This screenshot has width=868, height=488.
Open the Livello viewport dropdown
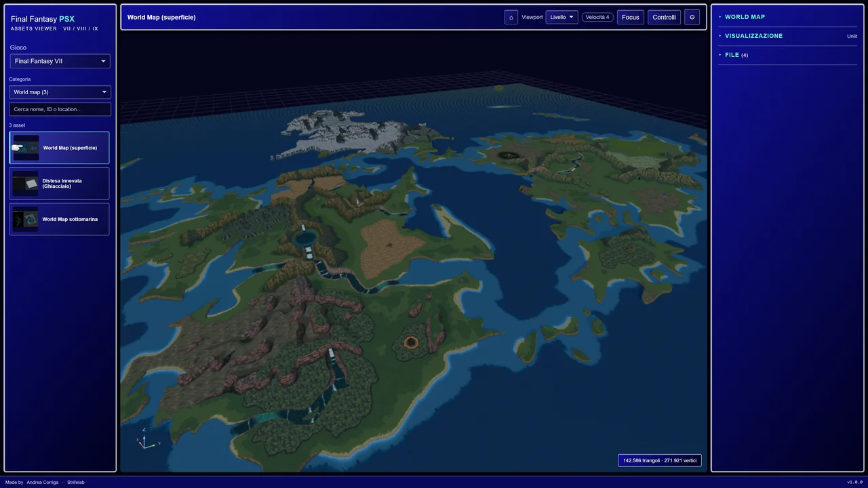coord(561,17)
